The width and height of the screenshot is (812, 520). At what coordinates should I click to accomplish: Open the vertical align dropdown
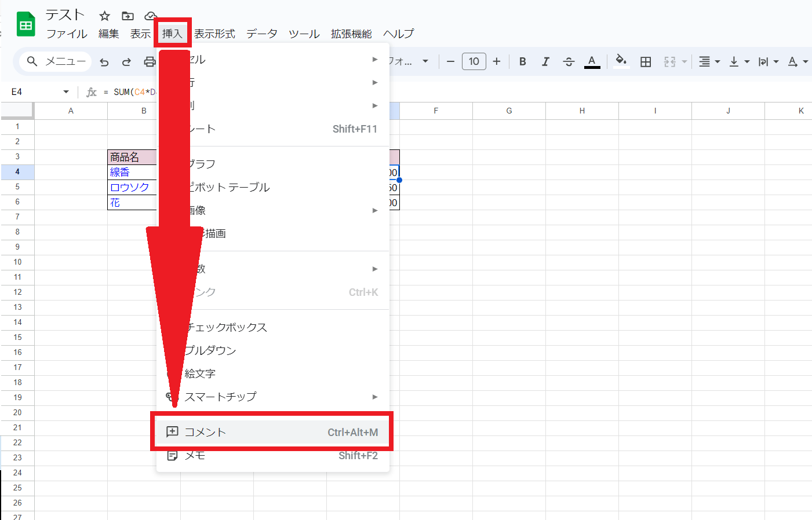(739, 62)
